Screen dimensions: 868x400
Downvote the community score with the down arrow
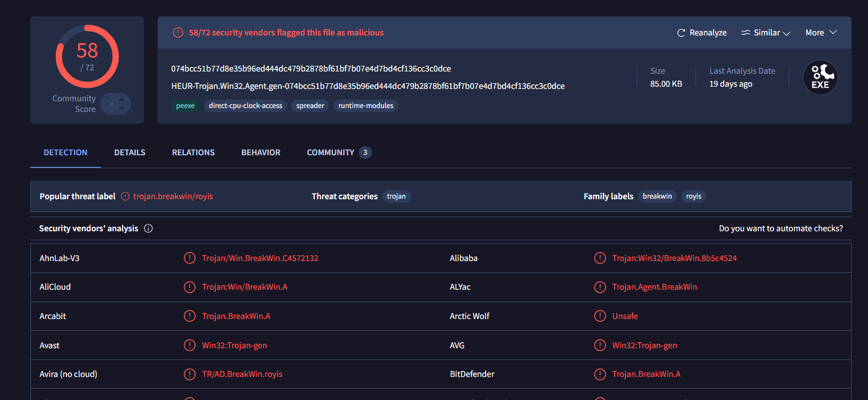tap(122, 109)
